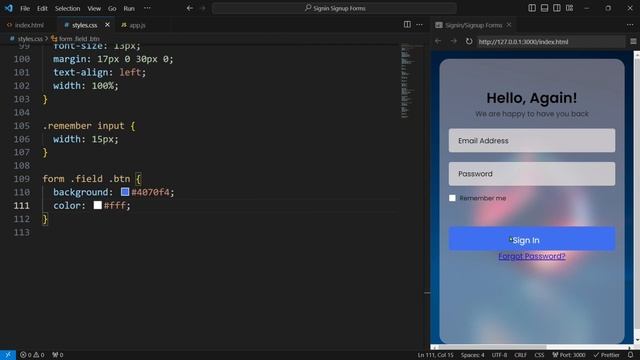Close the styles.css tab
Image resolution: width=640 pixels, height=360 pixels.
coord(107,25)
